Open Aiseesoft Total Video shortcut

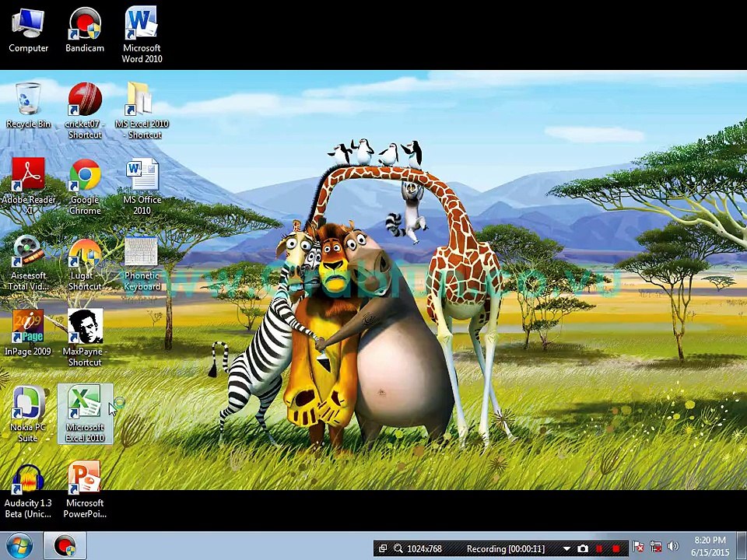pyautogui.click(x=28, y=262)
